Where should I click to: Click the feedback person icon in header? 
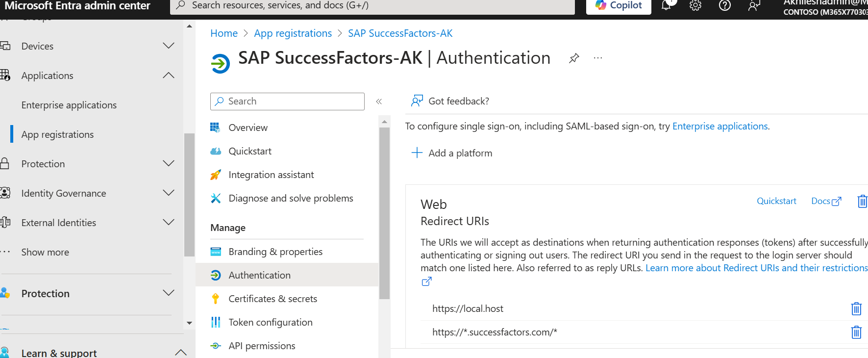point(754,5)
